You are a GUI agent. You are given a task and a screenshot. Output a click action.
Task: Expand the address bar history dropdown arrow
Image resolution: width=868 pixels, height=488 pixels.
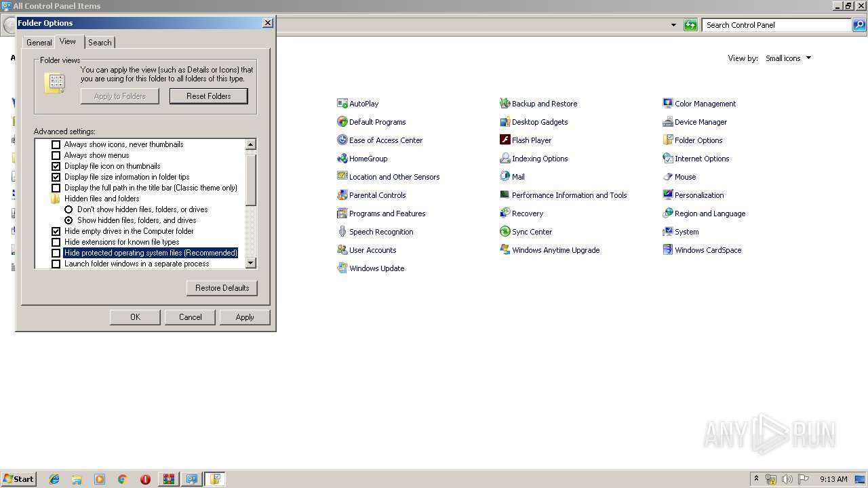(673, 25)
